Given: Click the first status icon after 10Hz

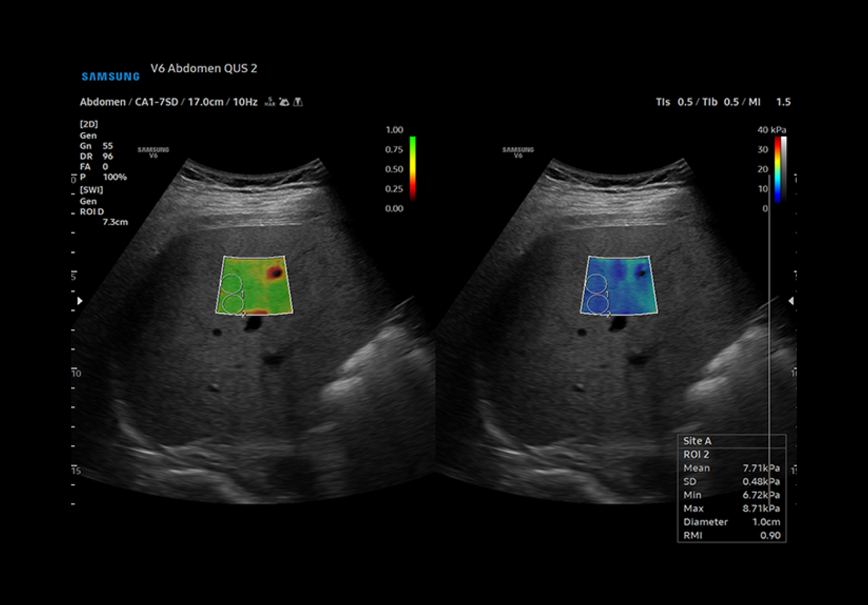Looking at the screenshot, I should coord(270,102).
